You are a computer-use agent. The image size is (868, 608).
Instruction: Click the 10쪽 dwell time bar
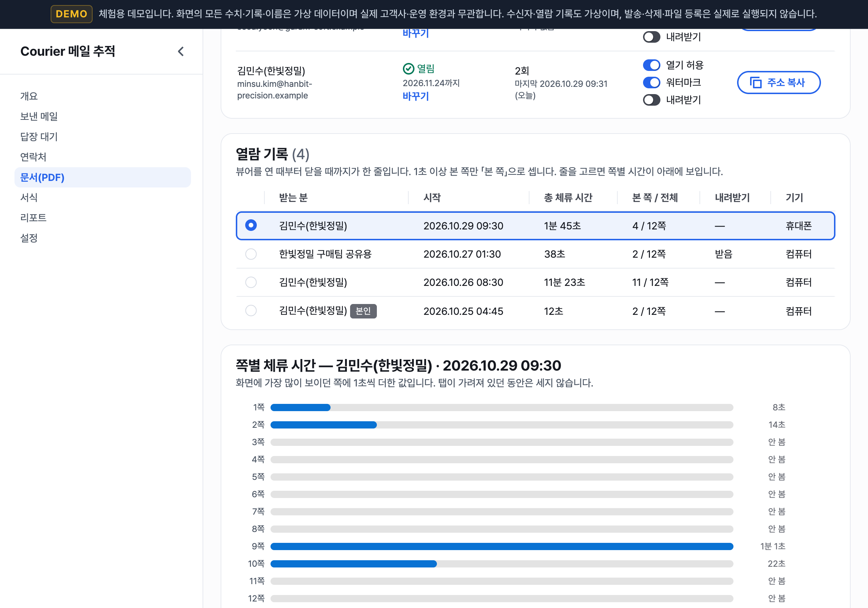coord(502,563)
